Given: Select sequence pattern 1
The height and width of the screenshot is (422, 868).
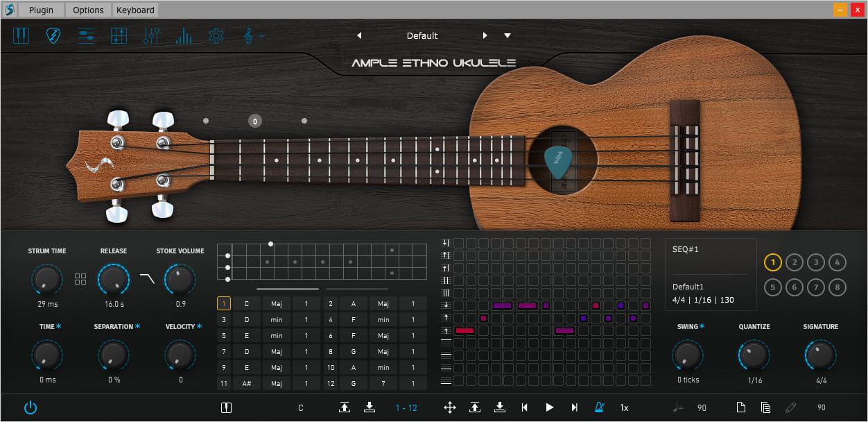Looking at the screenshot, I should pyautogui.click(x=773, y=262).
